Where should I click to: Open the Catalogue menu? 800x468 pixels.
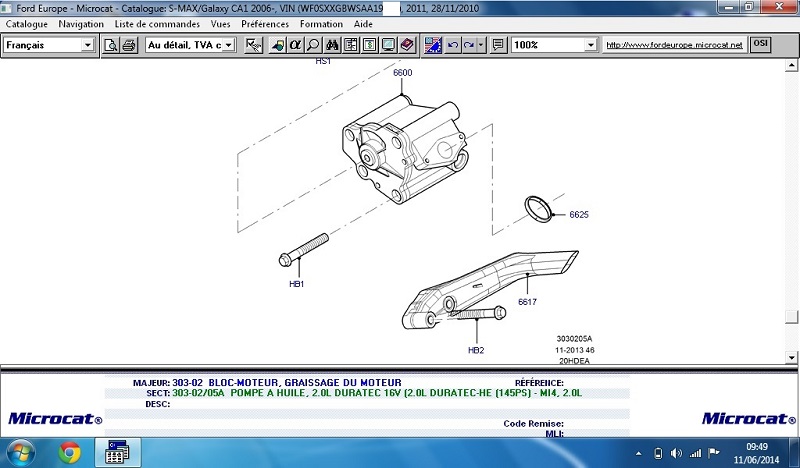coord(27,24)
